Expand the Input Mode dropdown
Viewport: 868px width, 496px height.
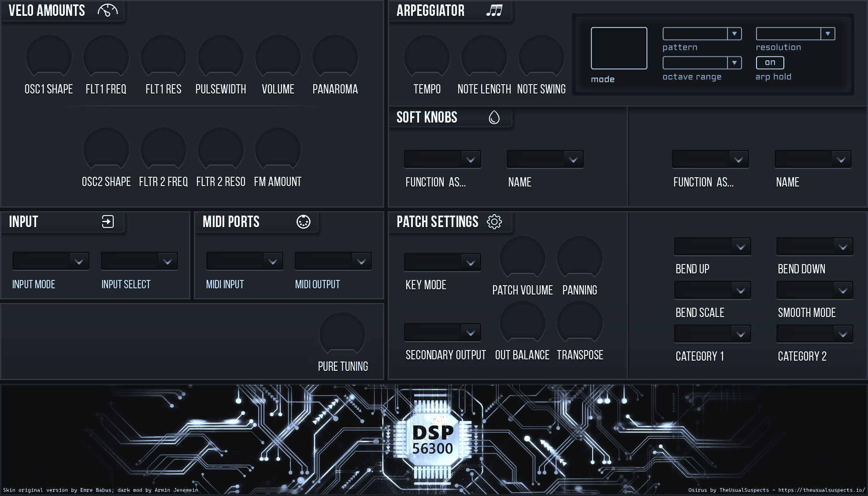point(51,261)
